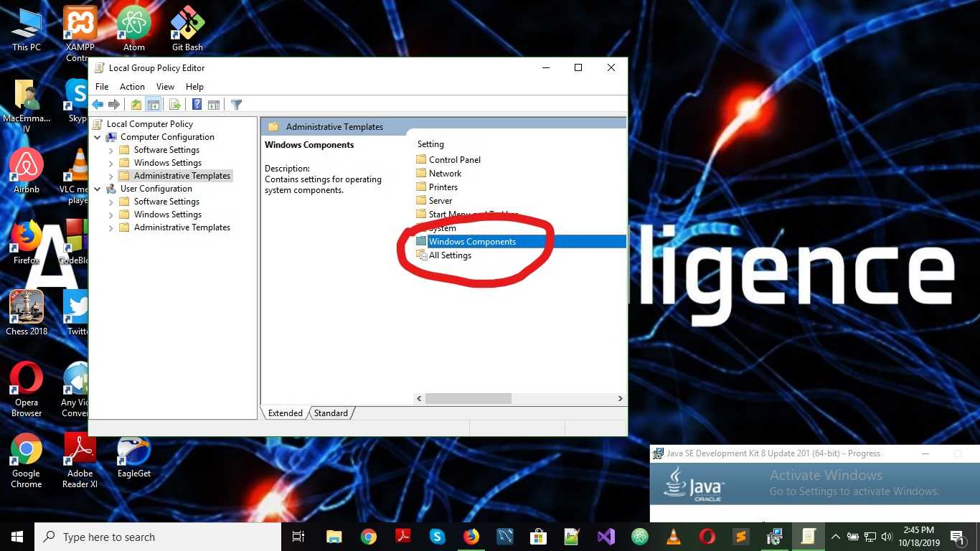
Task: Click the horizontal scrollbar left arrow
Action: (420, 398)
